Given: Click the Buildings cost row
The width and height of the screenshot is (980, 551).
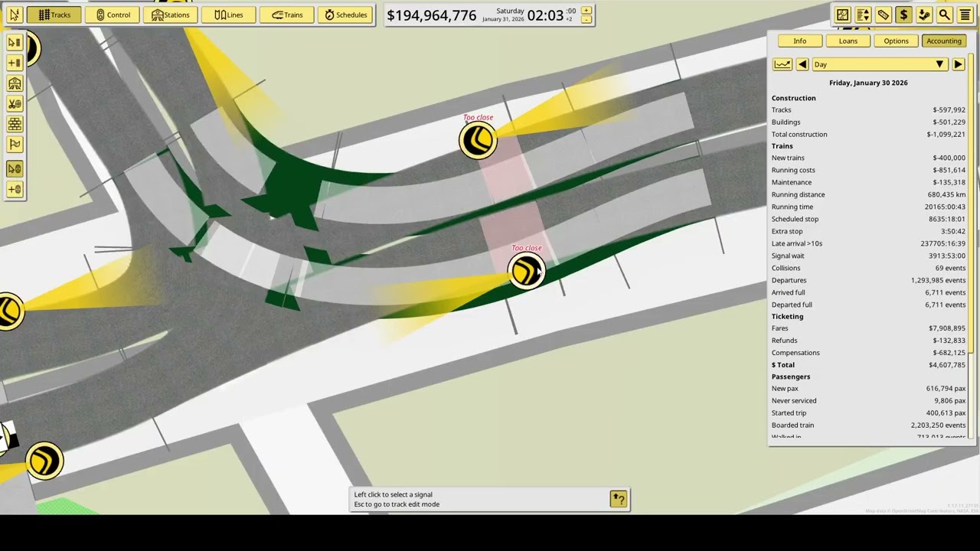Looking at the screenshot, I should 868,122.
